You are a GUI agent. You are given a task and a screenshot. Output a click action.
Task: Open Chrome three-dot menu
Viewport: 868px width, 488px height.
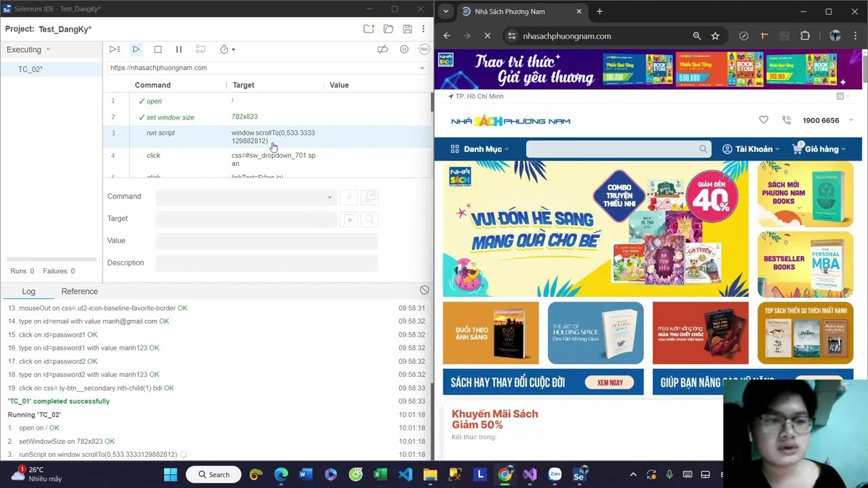click(x=854, y=36)
